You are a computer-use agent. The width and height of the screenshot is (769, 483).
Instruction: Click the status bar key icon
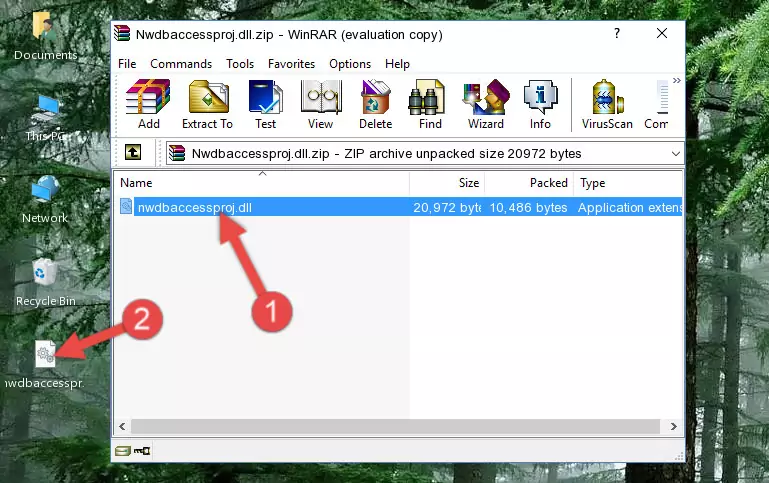(x=142, y=450)
